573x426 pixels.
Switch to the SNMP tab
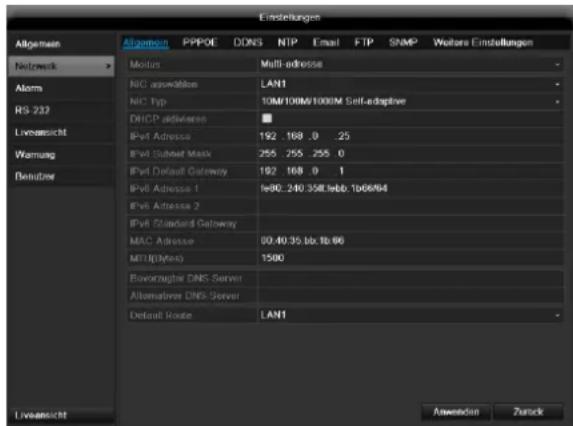click(x=403, y=42)
